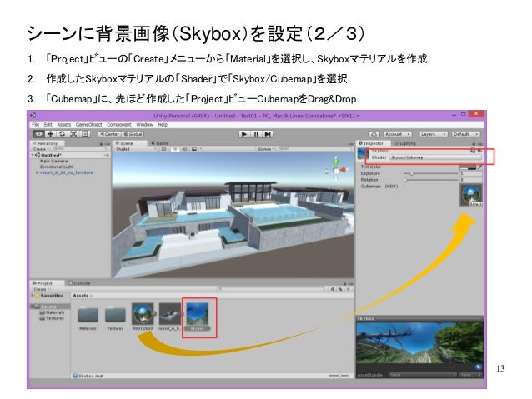Adjust Project thumbnail size slider
The height and width of the screenshot is (399, 532).
339,376
